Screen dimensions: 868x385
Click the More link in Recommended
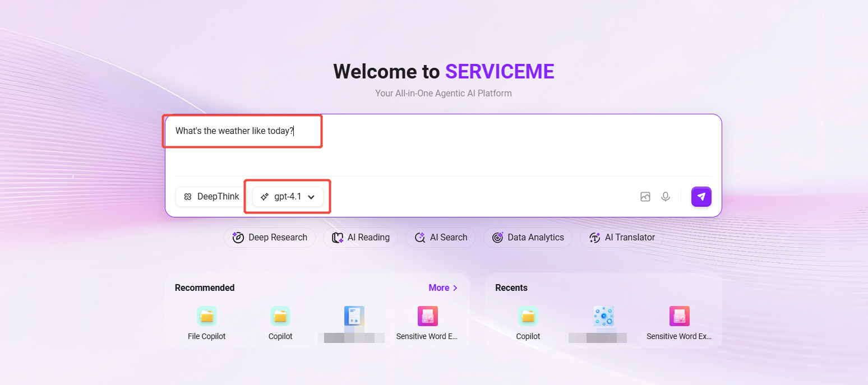coord(443,287)
